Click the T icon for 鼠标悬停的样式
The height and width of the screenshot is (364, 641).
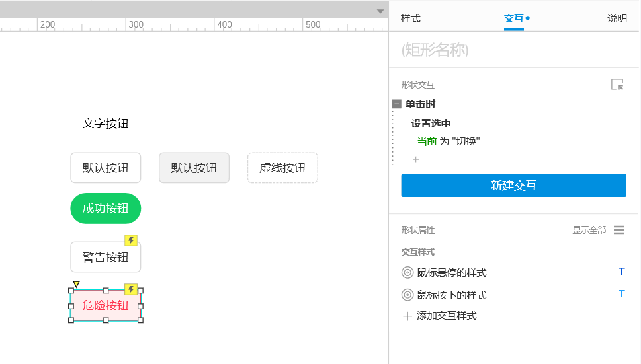(621, 272)
